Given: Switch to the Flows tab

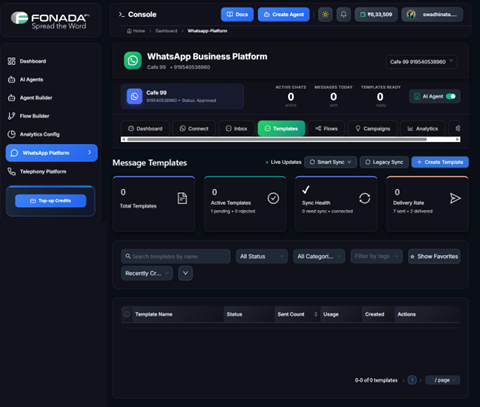Looking at the screenshot, I should pos(326,128).
